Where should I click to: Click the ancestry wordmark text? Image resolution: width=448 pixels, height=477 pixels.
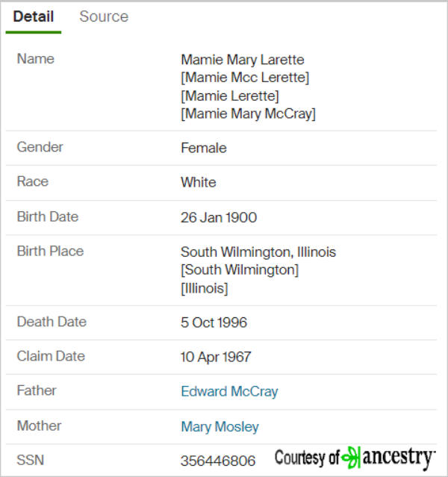(399, 458)
